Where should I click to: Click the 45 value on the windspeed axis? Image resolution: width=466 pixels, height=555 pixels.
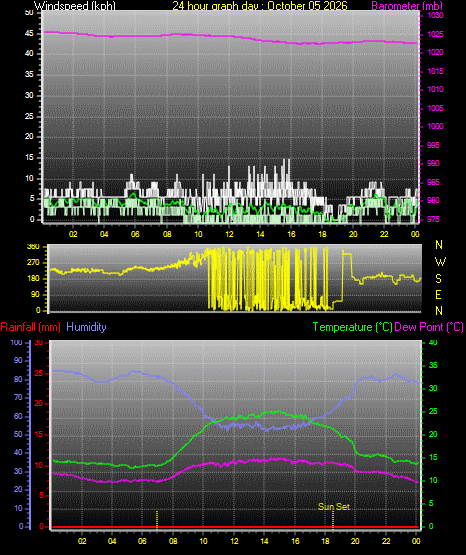pos(29,34)
